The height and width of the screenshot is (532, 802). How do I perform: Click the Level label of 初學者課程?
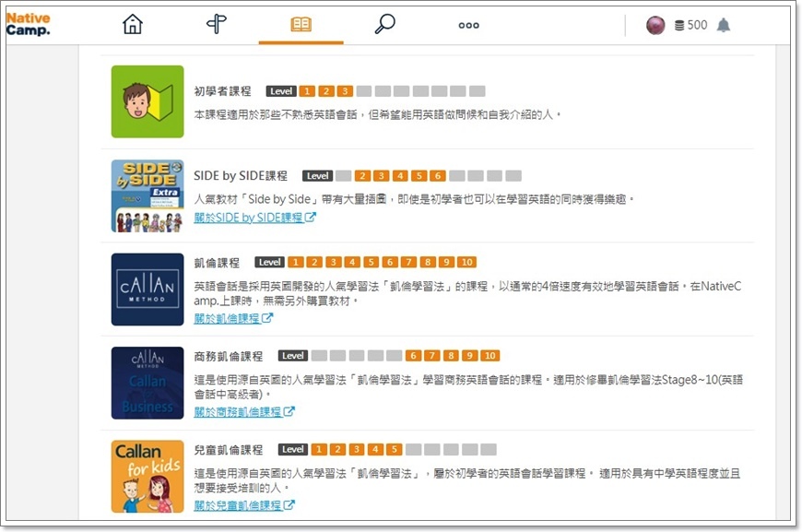[281, 91]
